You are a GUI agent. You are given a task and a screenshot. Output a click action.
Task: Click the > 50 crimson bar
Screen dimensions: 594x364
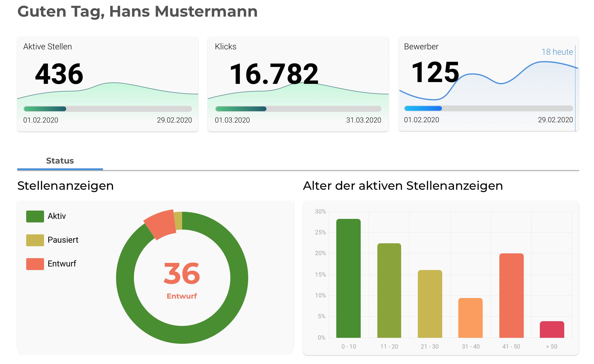(x=552, y=330)
